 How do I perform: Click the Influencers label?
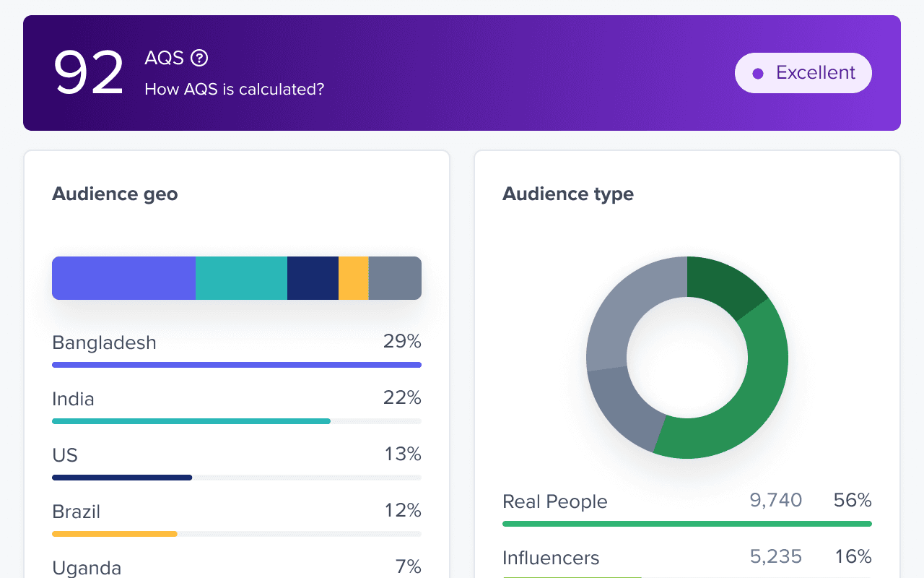coord(551,558)
